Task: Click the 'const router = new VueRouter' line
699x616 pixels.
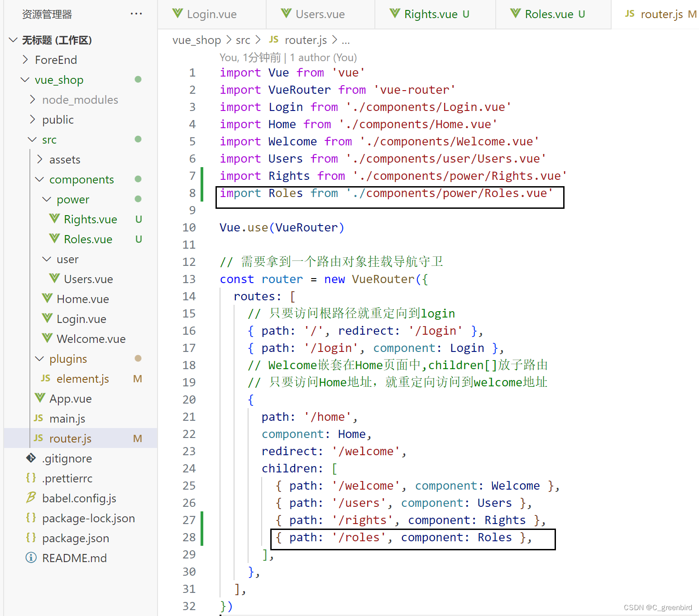Action: pos(324,279)
